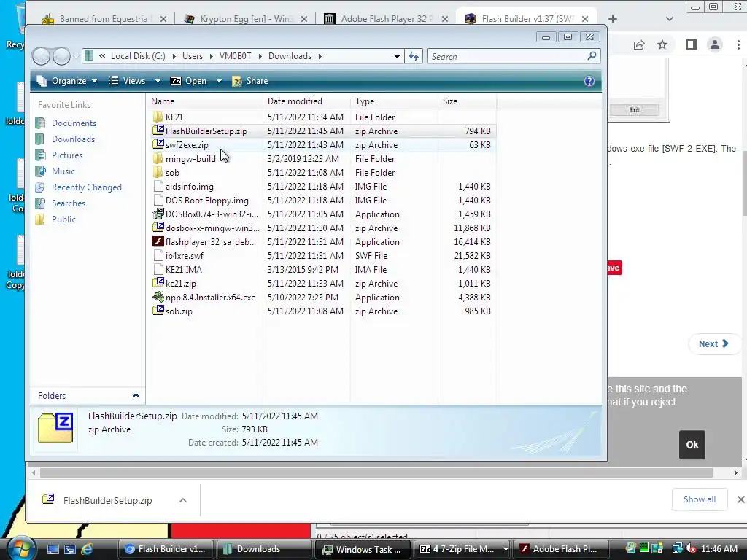The image size is (747, 560).
Task: Select the KE21.IMA file name
Action: (183, 270)
